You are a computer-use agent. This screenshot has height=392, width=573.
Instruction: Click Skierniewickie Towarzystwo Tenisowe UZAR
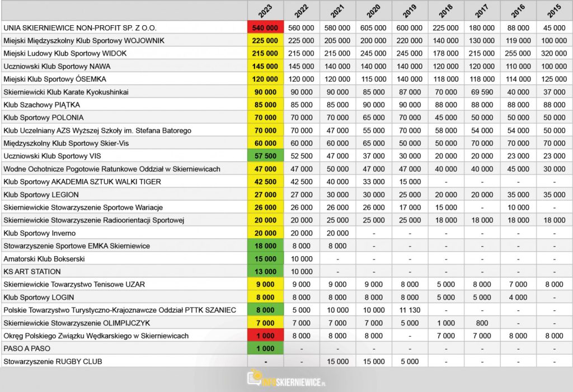click(74, 284)
